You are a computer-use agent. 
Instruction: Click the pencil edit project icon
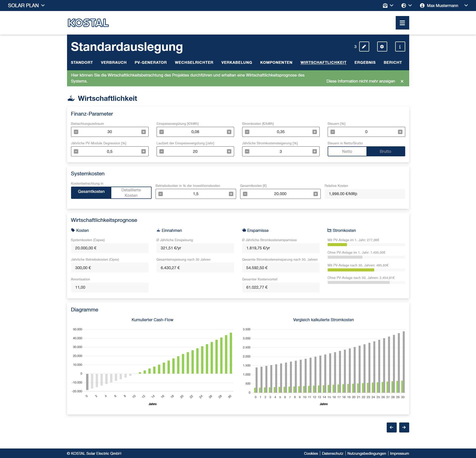click(364, 47)
